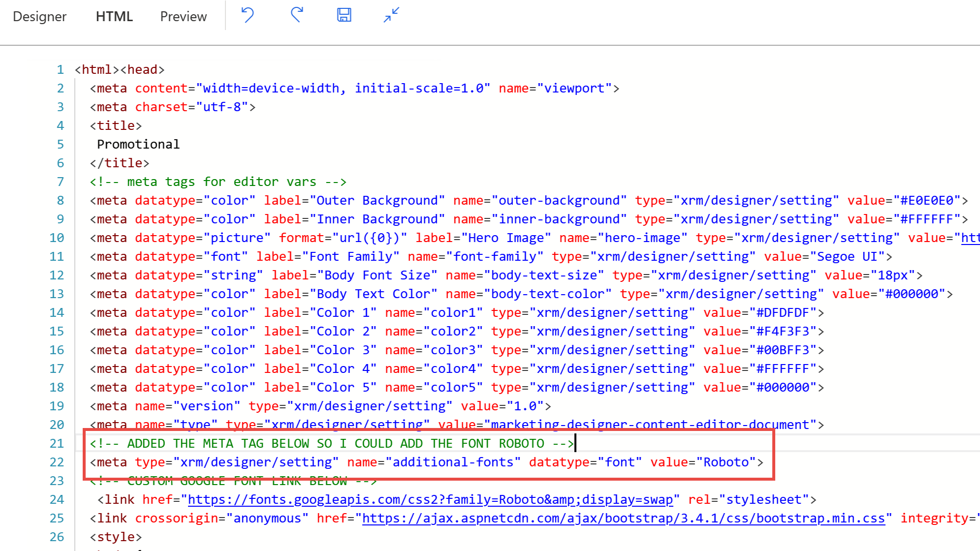This screenshot has width=980, height=551.
Task: Click the collapse/exit fullscreen icon
Action: click(390, 15)
